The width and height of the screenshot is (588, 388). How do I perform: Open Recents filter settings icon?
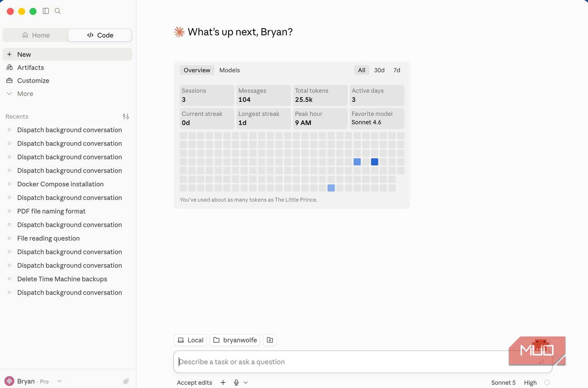(126, 116)
